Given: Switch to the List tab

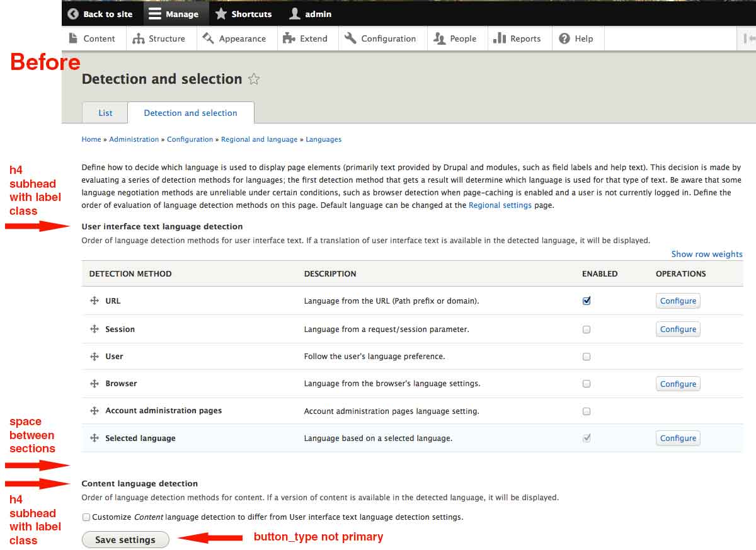Looking at the screenshot, I should coord(105,113).
